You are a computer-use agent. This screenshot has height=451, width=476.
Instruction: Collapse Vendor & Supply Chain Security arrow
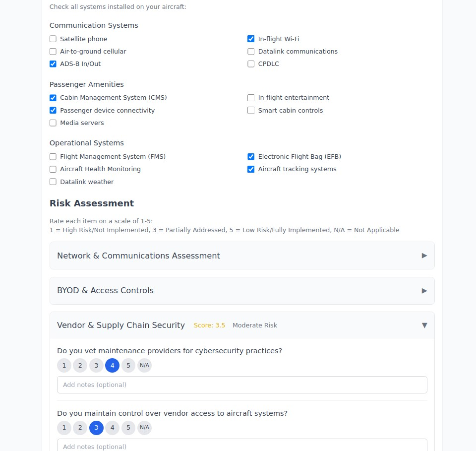pyautogui.click(x=424, y=325)
